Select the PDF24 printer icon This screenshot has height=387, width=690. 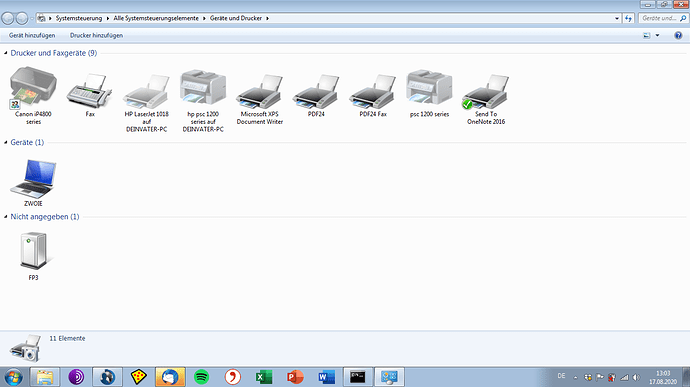[316, 95]
